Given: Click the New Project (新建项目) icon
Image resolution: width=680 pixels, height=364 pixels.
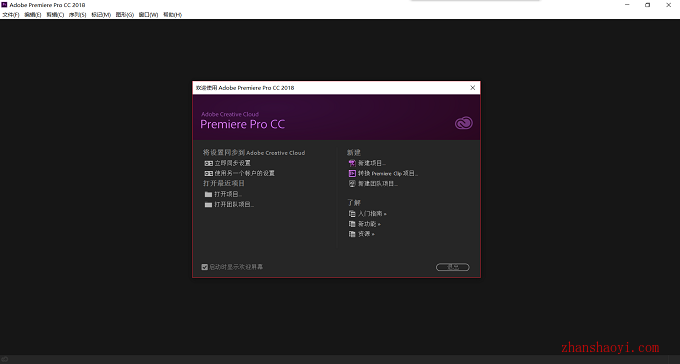Looking at the screenshot, I should click(352, 163).
